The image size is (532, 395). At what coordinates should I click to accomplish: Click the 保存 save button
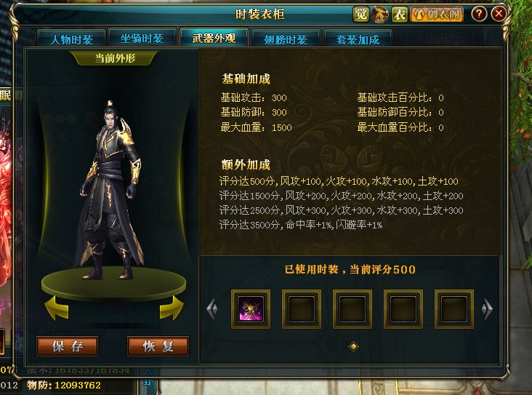(x=67, y=346)
